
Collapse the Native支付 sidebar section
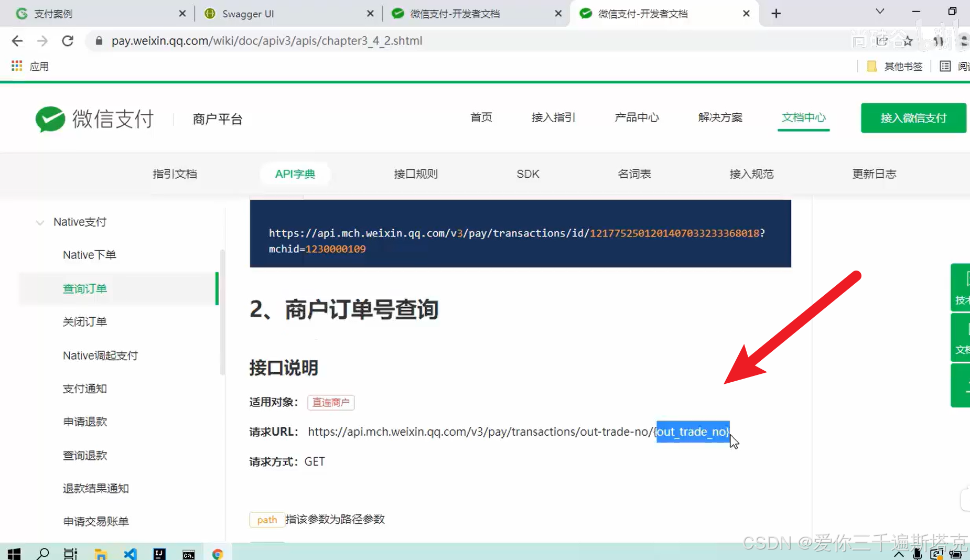pyautogui.click(x=40, y=222)
